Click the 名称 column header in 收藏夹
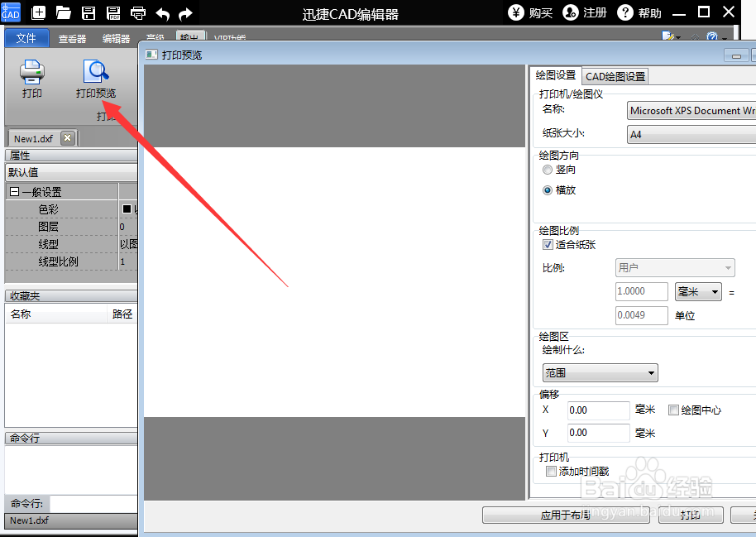This screenshot has height=537, width=756. point(56,314)
